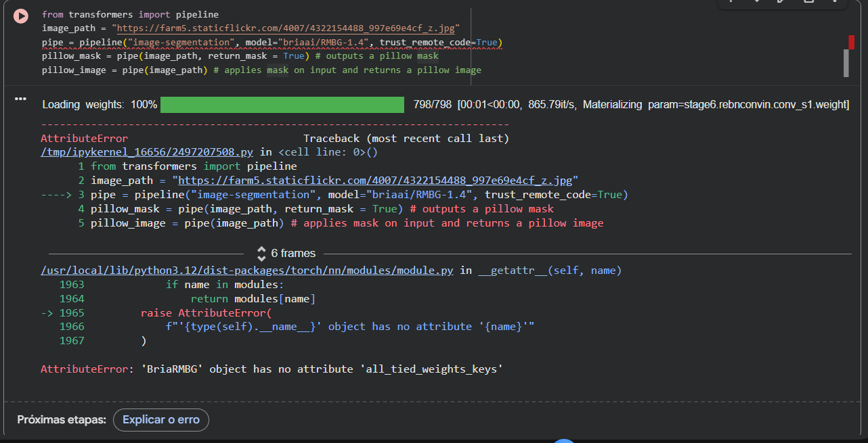Viewport: 868px width, 443px height.
Task: Open the /tmp/ipykernel_16656/2497207508.py file link
Action: pyautogui.click(x=147, y=152)
